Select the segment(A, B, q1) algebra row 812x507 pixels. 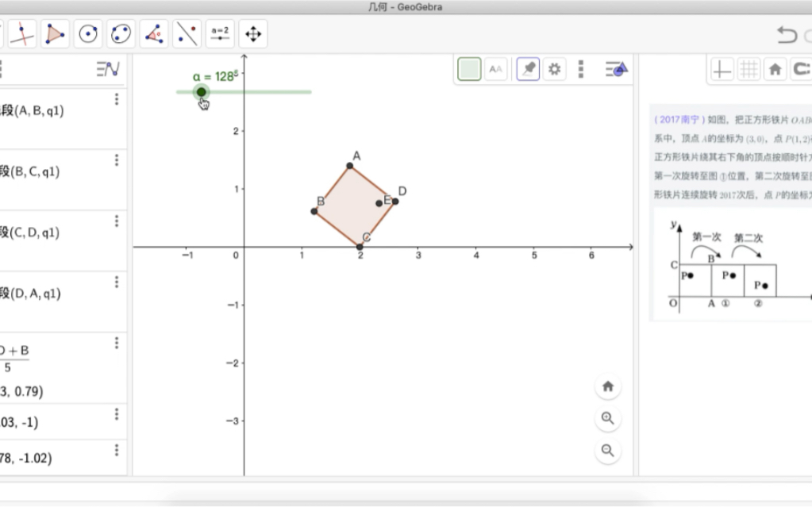point(63,118)
